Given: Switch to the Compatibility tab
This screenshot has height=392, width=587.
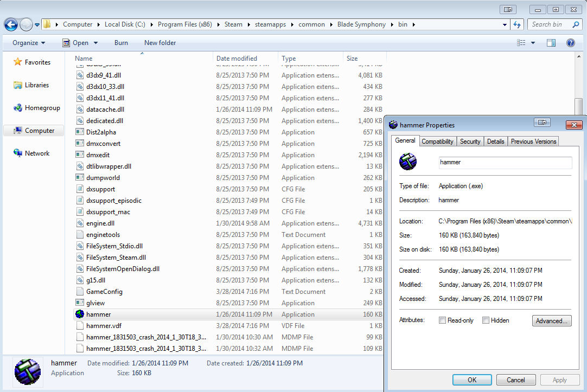Looking at the screenshot, I should [437, 142].
